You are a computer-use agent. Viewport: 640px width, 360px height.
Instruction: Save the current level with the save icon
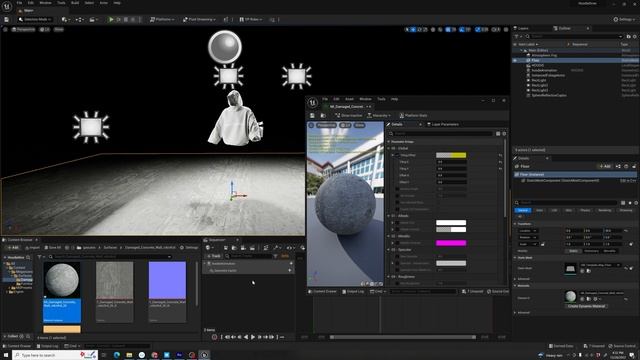point(7,19)
